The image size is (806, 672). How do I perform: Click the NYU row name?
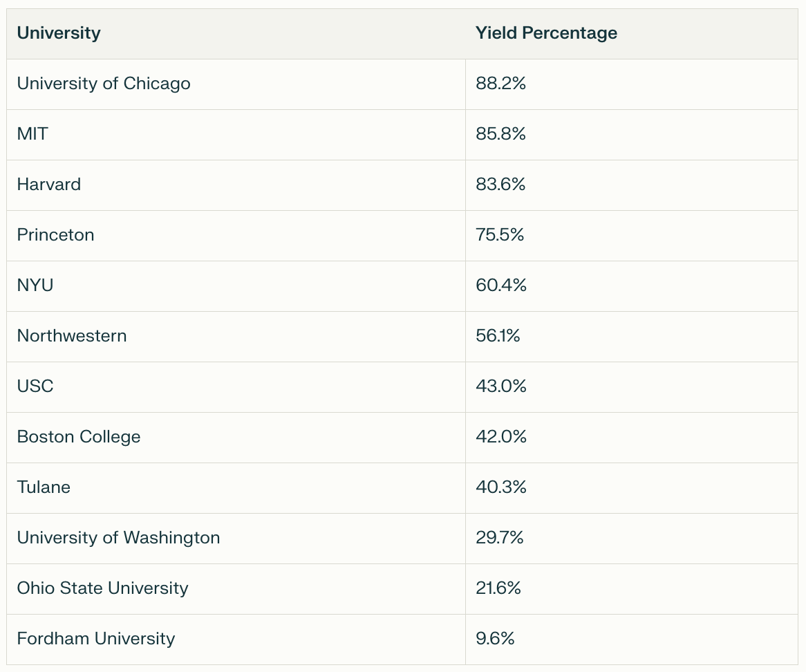click(x=35, y=286)
